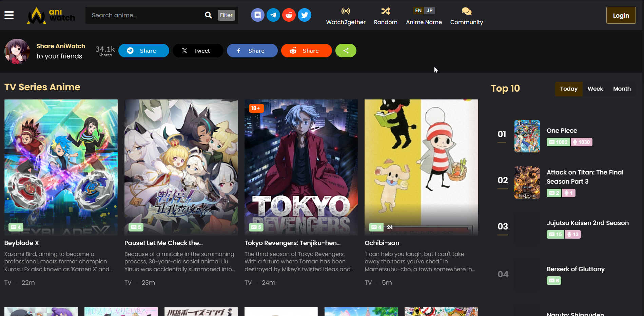Open the Pause! Let Me Check poster
Screen dimensions: 644x316
181,167
